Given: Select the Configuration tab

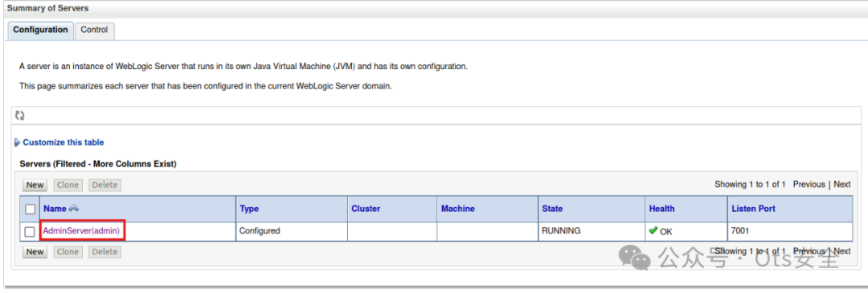Looking at the screenshot, I should (40, 30).
